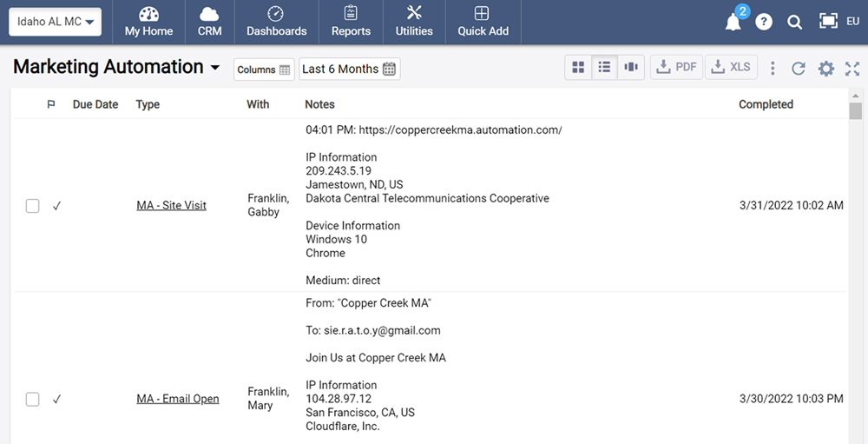
Task: Select the MA - Email Open row checkbox
Action: click(x=33, y=399)
